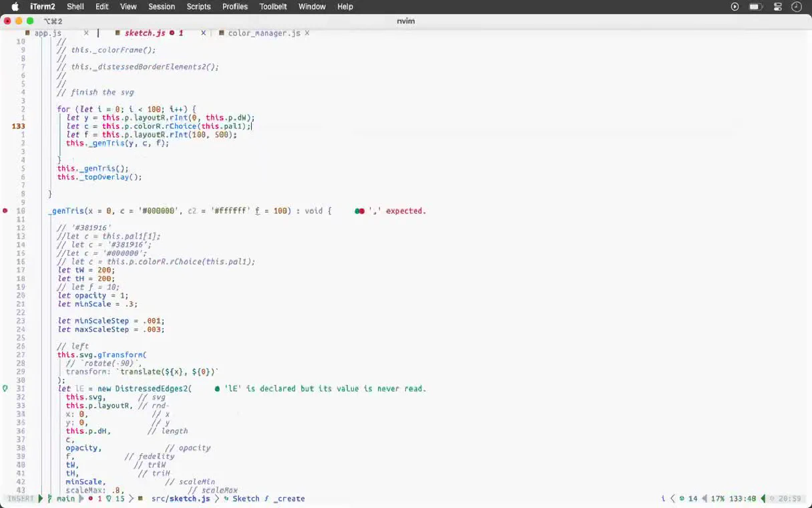The width and height of the screenshot is (812, 508).
Task: Open the Apple menu
Action: [x=15, y=7]
